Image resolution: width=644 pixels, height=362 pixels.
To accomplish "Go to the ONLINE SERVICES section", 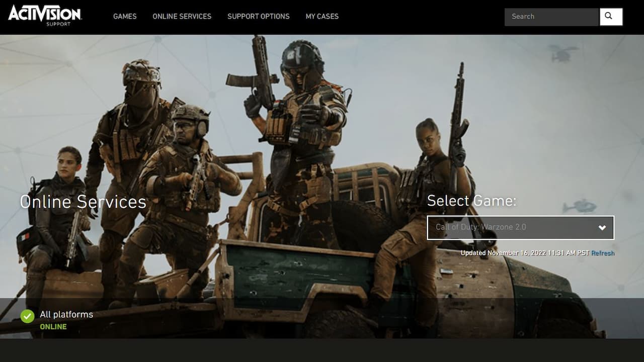I will coord(182,17).
